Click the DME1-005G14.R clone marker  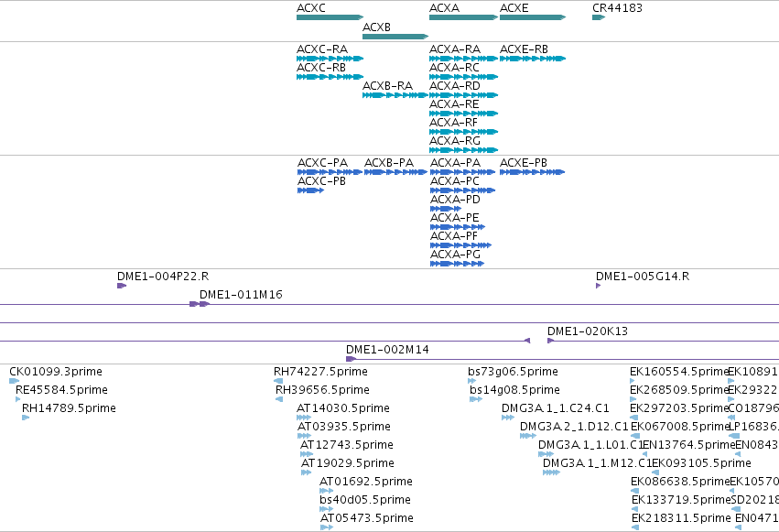pos(598,286)
